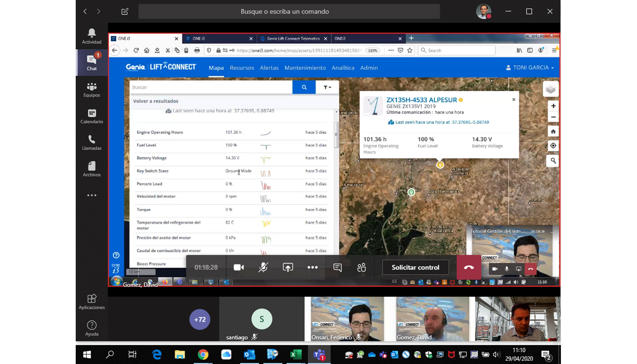This screenshot has height=364, width=637.
Task: Open the share screen control
Action: click(288, 268)
